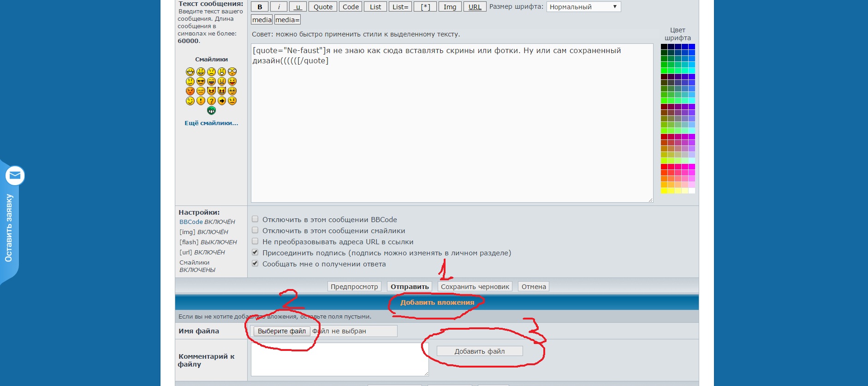Apply underline with the u button
Viewport: 868px width, 386px height.
[x=298, y=7]
